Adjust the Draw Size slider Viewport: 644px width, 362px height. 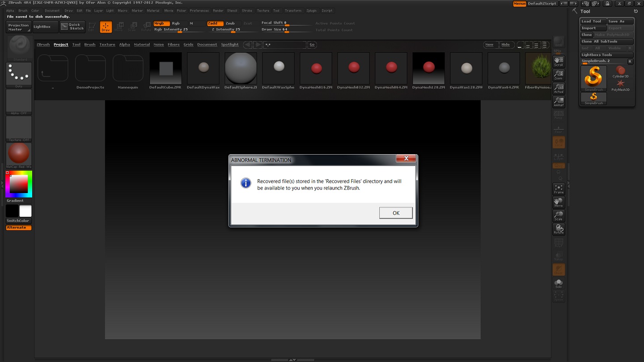[286, 30]
